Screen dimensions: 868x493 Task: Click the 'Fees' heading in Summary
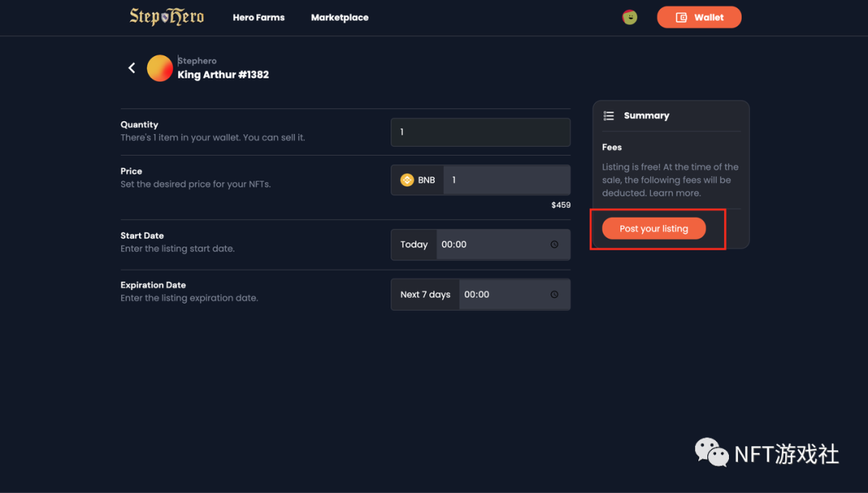pyautogui.click(x=612, y=147)
